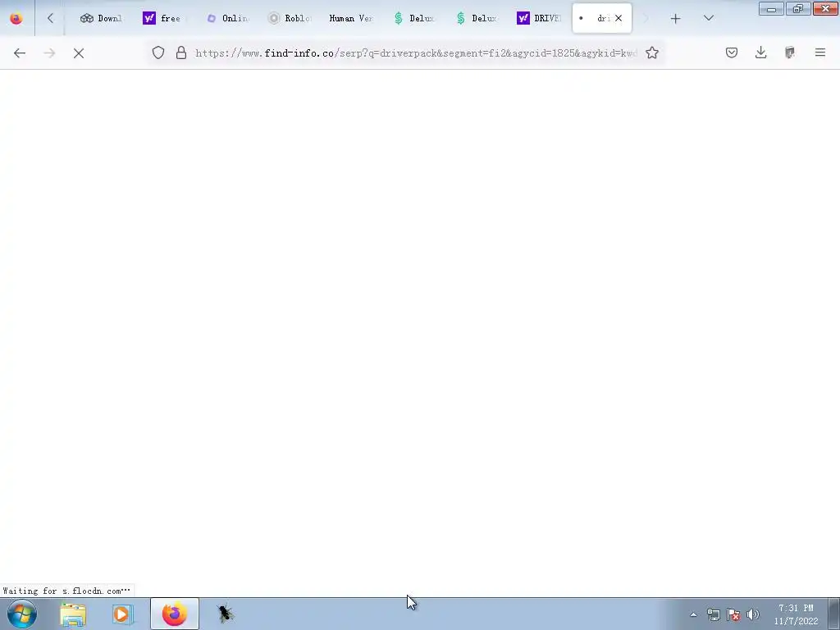This screenshot has height=630, width=840.
Task: Open a new tab
Action: (x=676, y=19)
